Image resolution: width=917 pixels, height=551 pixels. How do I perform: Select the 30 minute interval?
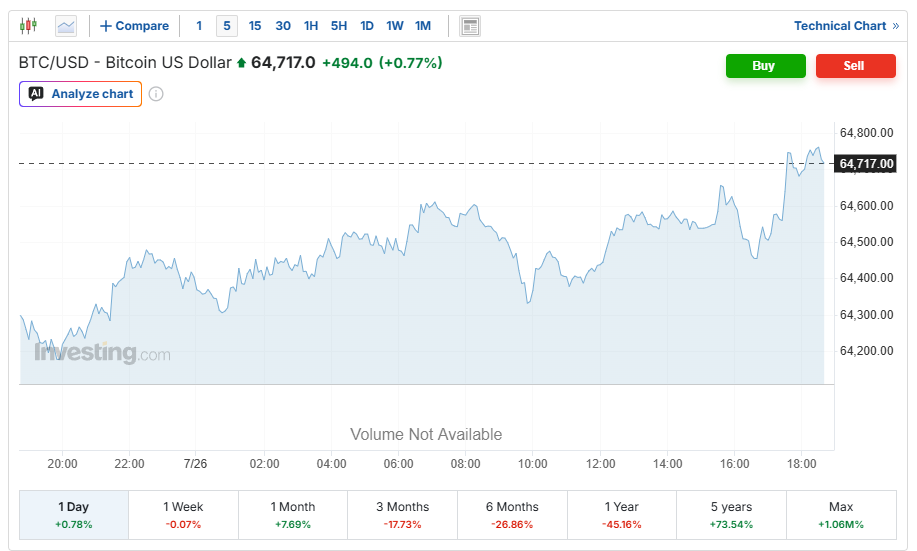(x=283, y=26)
